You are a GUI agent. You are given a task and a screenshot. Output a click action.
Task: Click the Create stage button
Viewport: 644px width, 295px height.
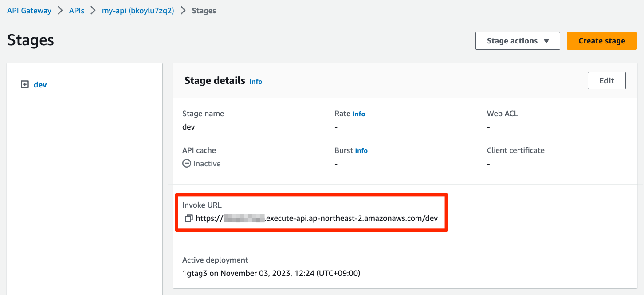pyautogui.click(x=601, y=41)
